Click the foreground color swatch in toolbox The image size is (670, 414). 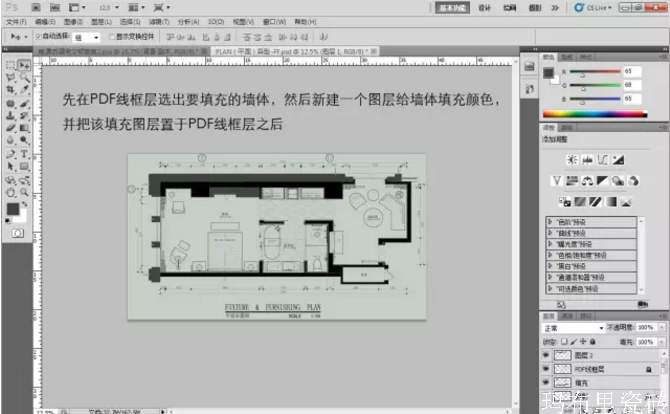[x=12, y=208]
